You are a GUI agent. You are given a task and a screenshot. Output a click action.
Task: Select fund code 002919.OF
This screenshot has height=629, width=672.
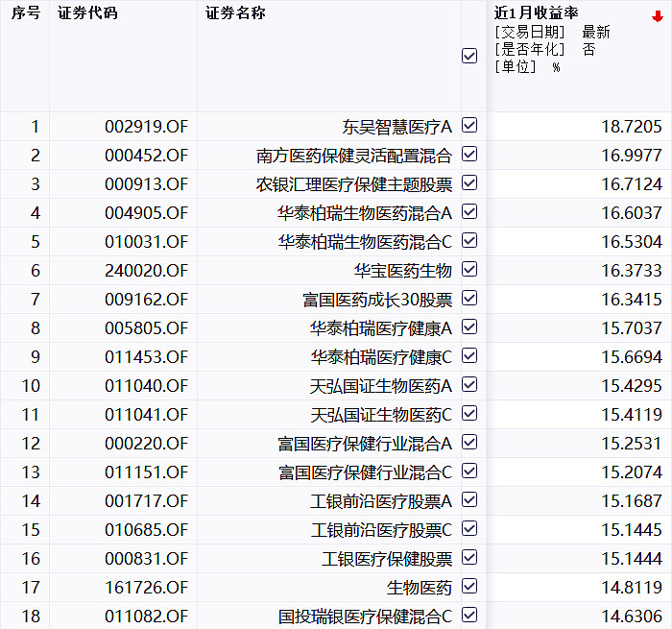point(146,127)
